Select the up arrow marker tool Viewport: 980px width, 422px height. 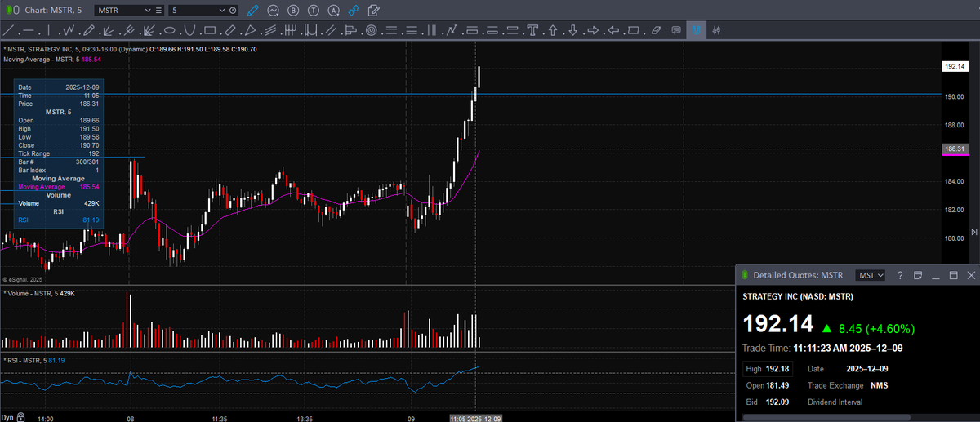pos(553,30)
